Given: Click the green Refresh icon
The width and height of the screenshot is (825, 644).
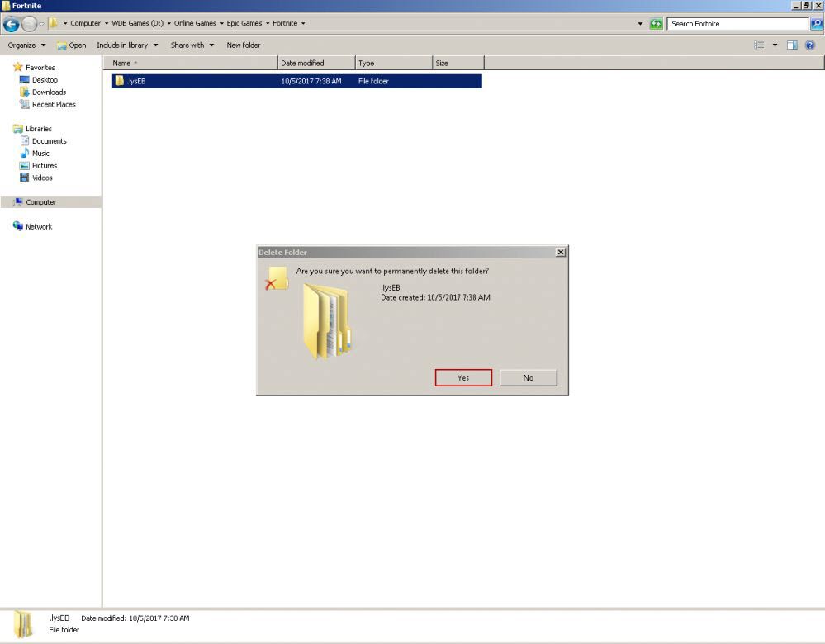Looking at the screenshot, I should pos(656,24).
